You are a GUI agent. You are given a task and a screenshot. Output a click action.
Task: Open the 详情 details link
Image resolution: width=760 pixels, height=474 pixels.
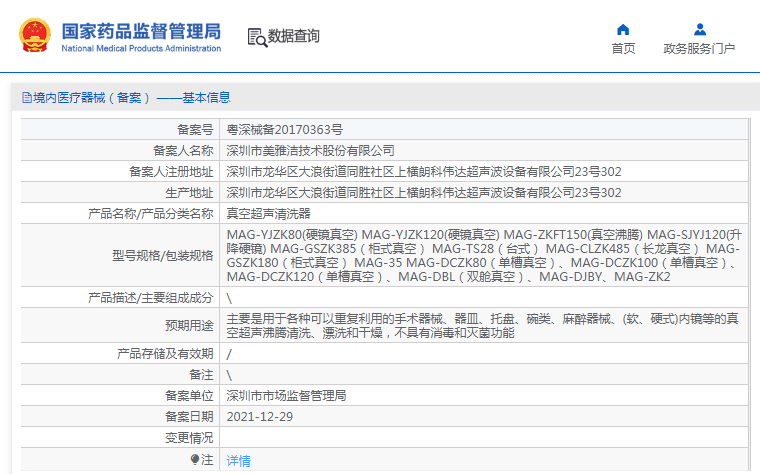pyautogui.click(x=238, y=460)
